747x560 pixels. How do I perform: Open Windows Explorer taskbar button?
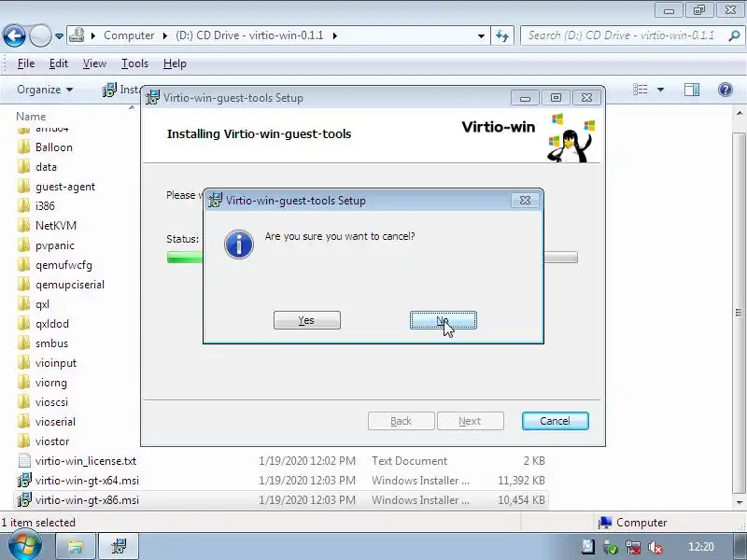click(76, 546)
